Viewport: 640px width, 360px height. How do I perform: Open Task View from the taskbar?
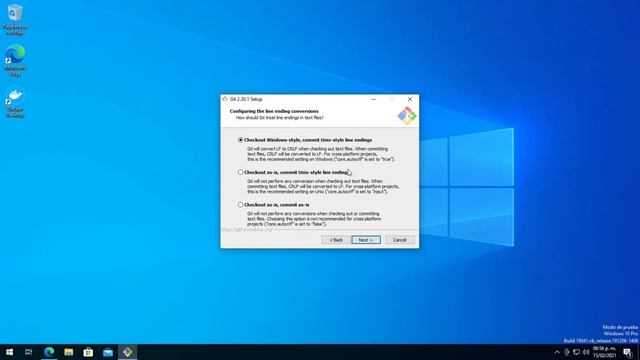click(x=29, y=352)
